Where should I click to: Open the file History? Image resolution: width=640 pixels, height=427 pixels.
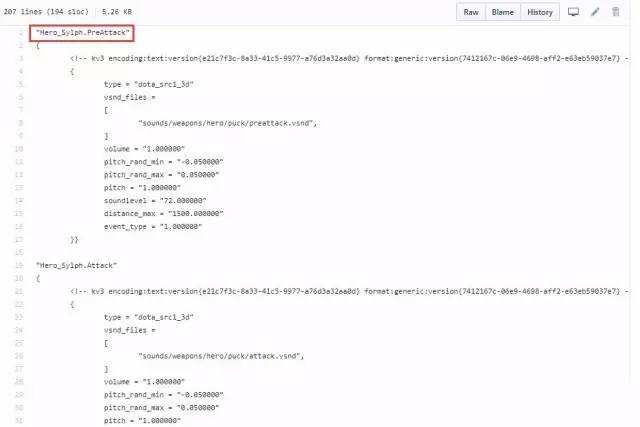[540, 12]
